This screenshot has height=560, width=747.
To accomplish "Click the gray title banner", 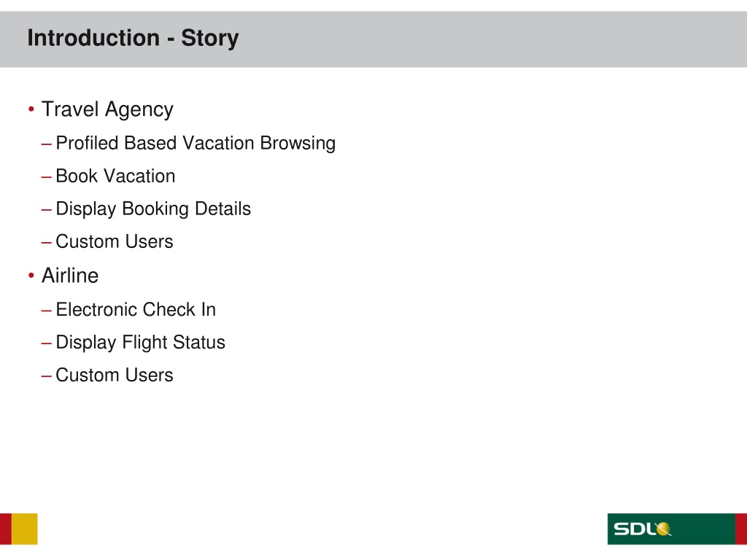I will tap(373, 39).
